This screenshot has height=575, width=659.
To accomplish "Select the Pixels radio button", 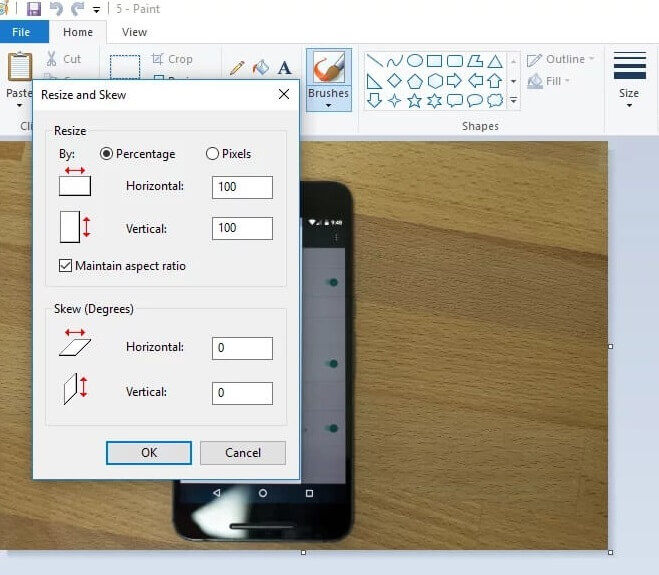I will tap(212, 154).
